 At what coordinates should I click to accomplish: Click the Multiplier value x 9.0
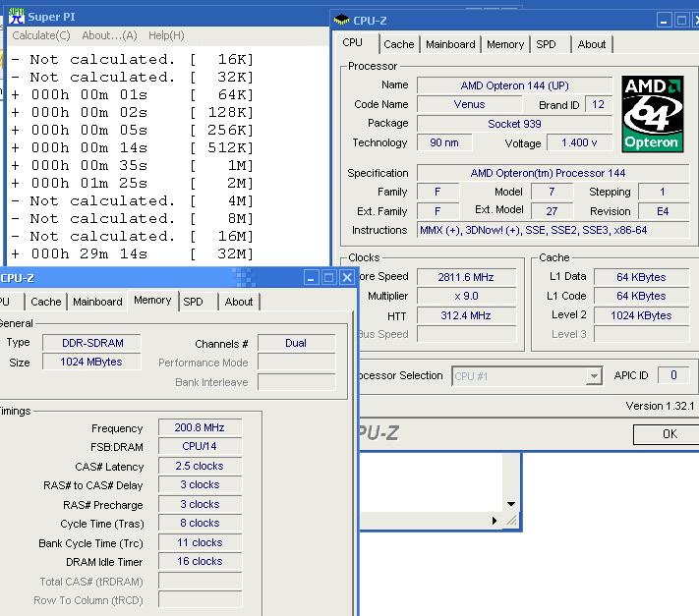pos(466,296)
